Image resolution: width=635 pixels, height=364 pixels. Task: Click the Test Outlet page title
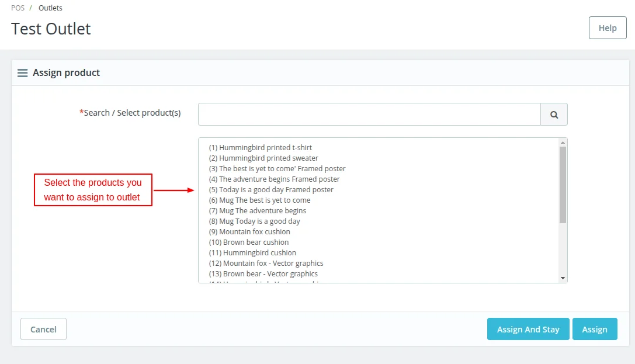click(x=51, y=29)
